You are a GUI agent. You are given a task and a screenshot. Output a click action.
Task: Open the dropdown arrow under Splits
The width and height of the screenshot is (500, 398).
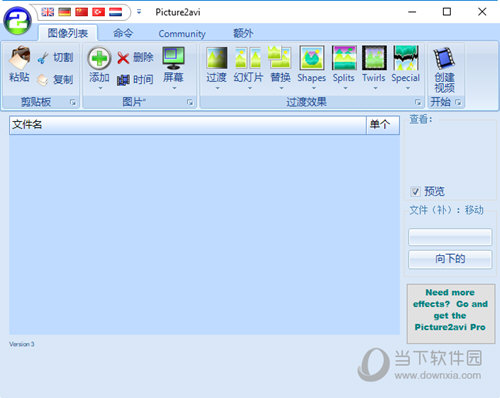pos(345,89)
